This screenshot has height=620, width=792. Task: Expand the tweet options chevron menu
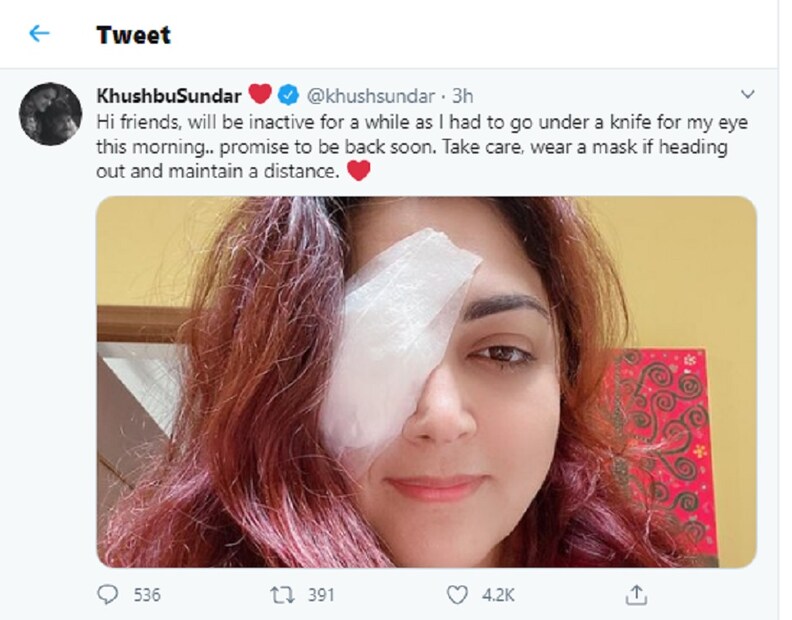pos(746,95)
